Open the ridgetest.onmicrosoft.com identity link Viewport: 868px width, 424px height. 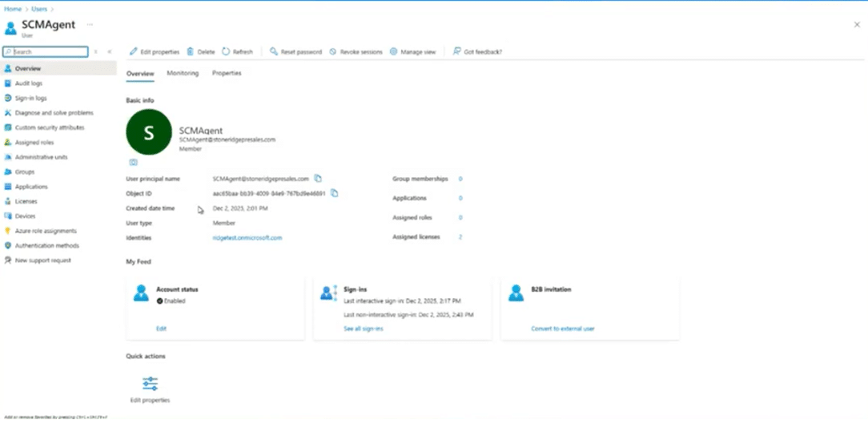247,238
